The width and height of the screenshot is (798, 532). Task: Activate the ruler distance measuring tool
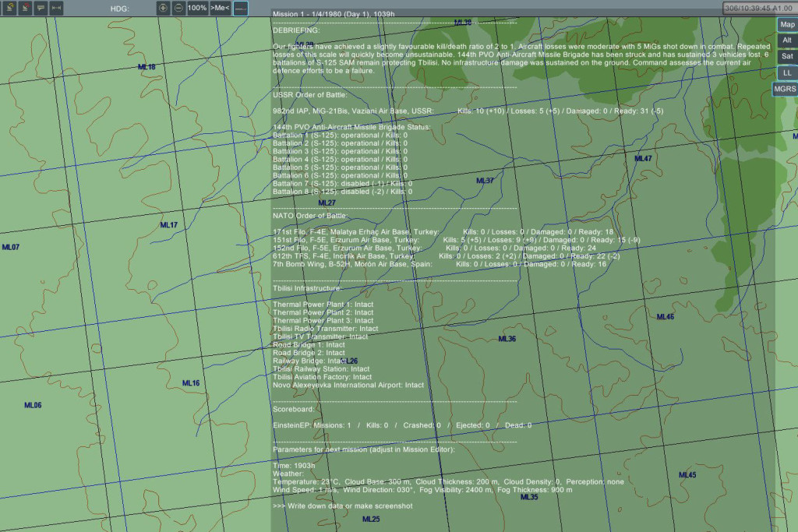[x=56, y=8]
